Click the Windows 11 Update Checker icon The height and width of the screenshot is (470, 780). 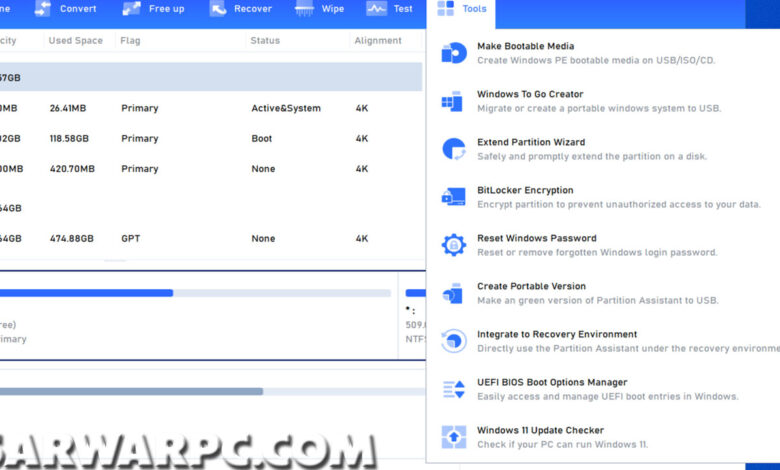coord(454,437)
